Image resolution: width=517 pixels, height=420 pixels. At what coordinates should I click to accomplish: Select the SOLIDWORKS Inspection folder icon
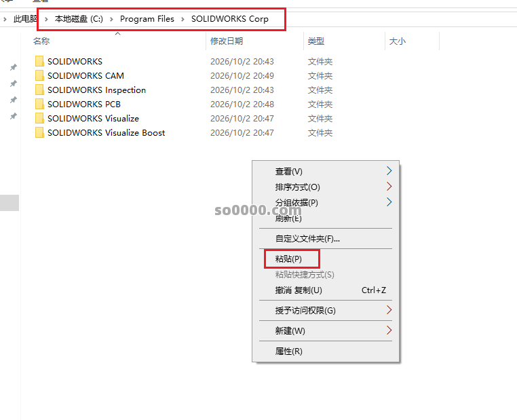click(x=39, y=90)
